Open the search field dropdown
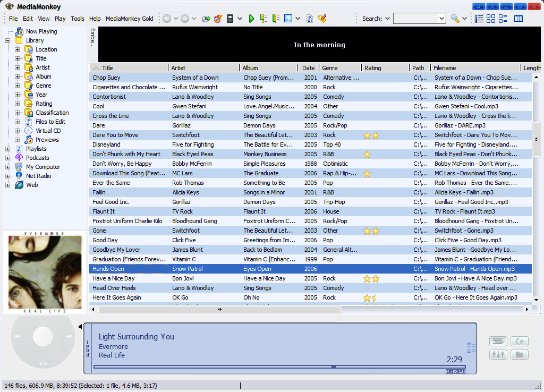Viewport: 544px width, 392px height. [441, 19]
